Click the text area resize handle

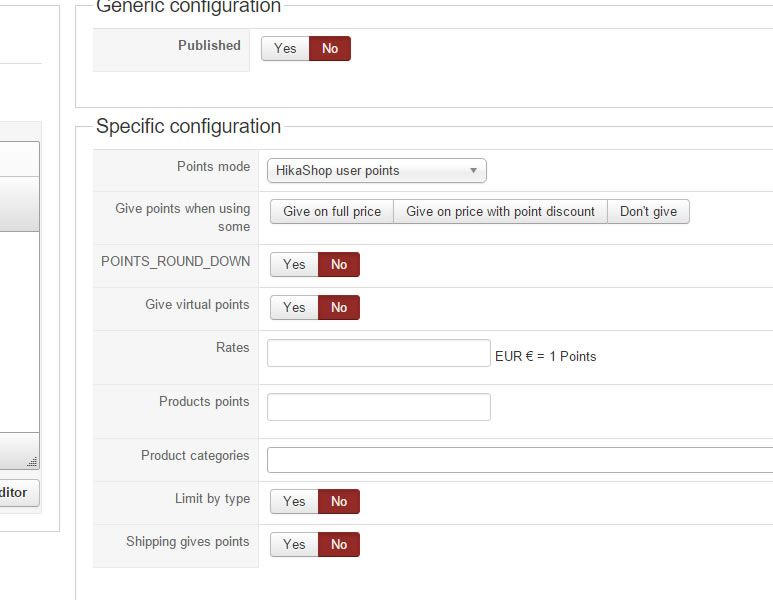pos(32,462)
